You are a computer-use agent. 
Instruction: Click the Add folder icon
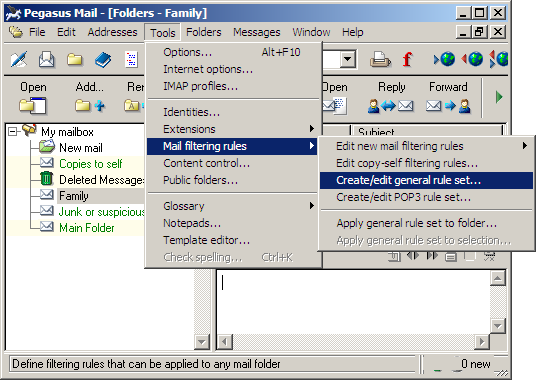90,106
